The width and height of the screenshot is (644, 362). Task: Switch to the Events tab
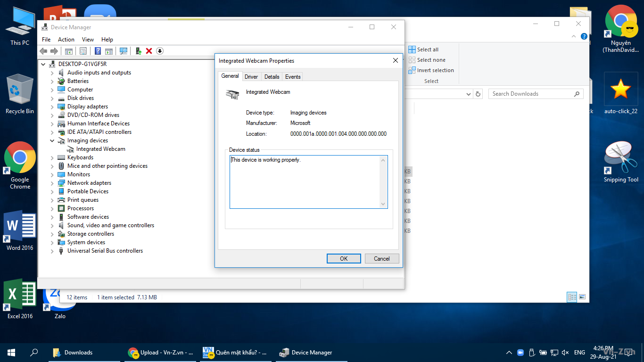pos(293,77)
